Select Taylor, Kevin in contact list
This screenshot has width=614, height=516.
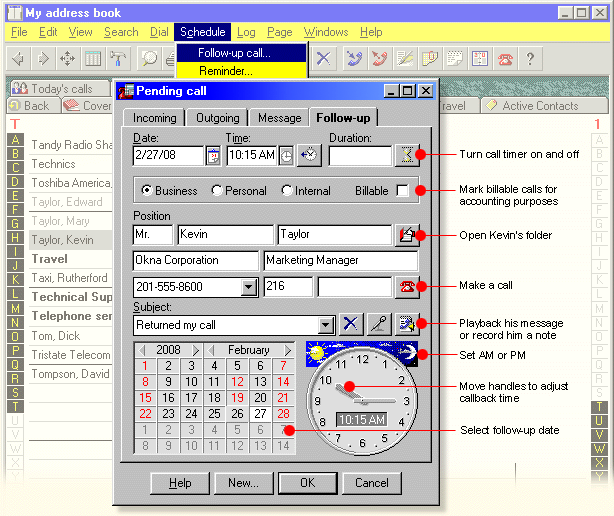pos(70,240)
